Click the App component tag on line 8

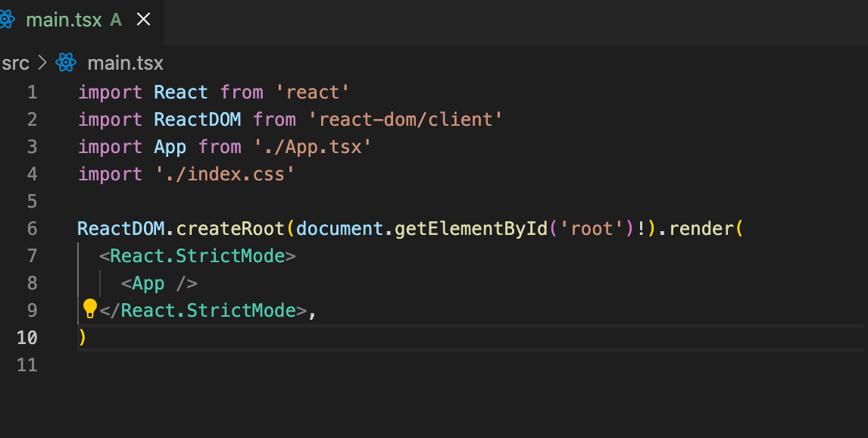(x=148, y=283)
